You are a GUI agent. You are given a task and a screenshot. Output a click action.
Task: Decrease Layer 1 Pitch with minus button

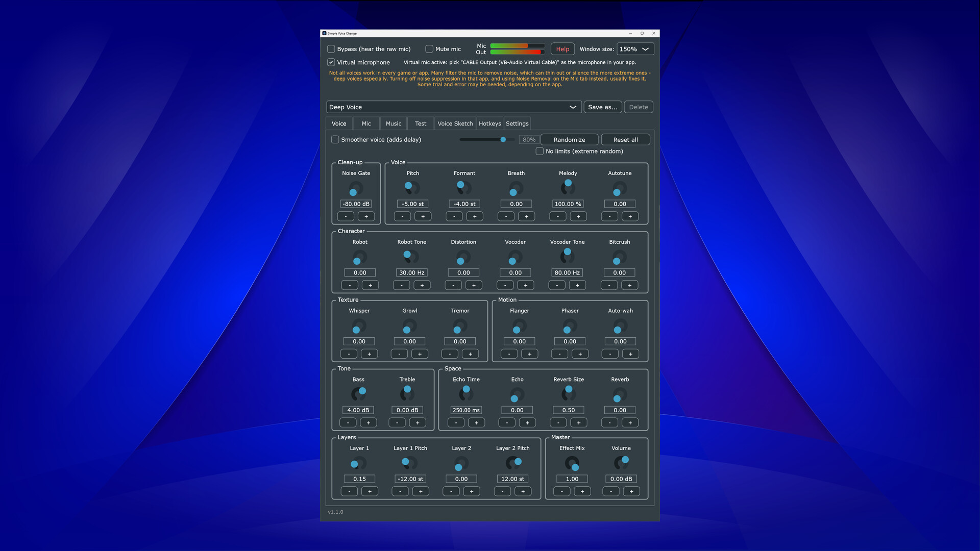(x=400, y=491)
